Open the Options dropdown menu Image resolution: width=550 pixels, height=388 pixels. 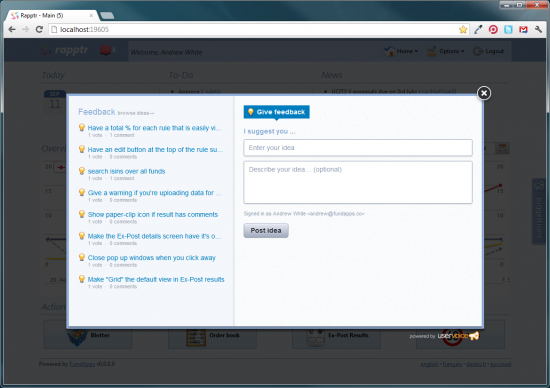445,51
